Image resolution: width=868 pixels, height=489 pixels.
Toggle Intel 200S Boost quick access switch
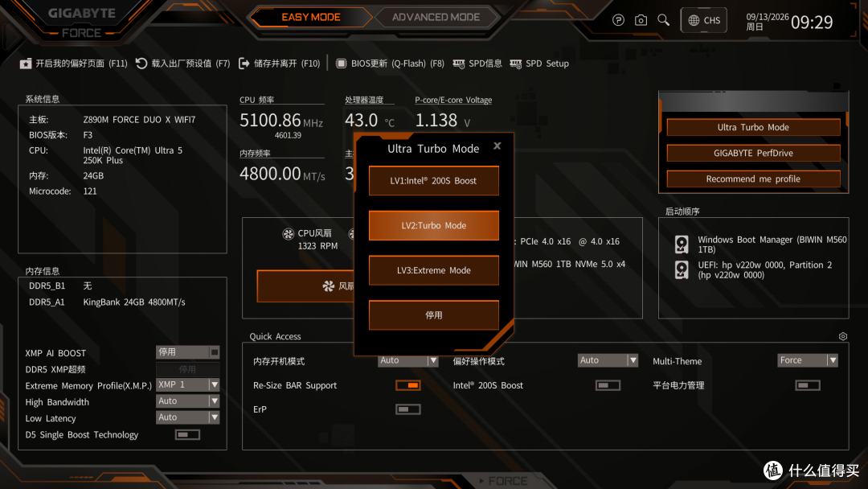click(x=608, y=385)
